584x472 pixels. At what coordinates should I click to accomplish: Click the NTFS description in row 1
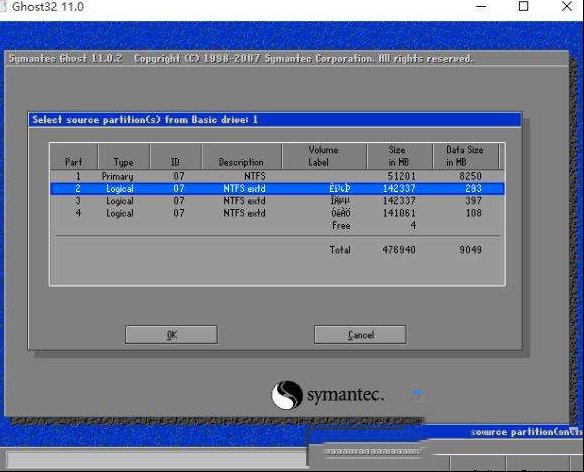[255, 176]
